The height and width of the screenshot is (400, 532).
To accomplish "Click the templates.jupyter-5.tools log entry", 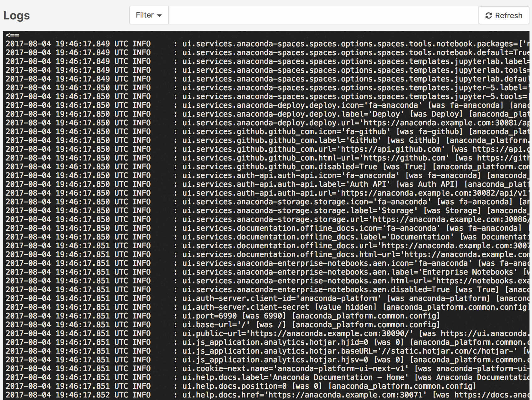I will point(268,97).
